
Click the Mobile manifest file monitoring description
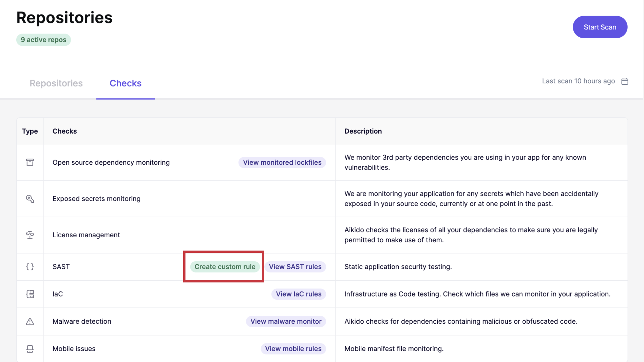pos(394,349)
